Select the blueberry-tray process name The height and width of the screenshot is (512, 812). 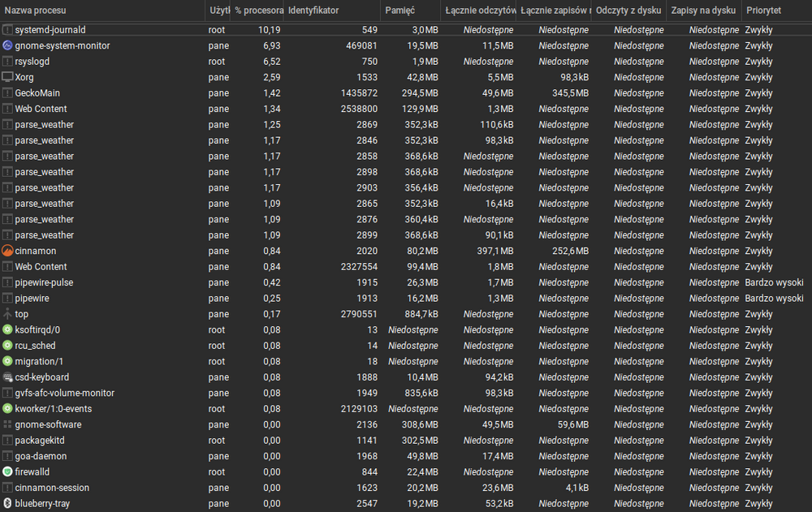[42, 503]
